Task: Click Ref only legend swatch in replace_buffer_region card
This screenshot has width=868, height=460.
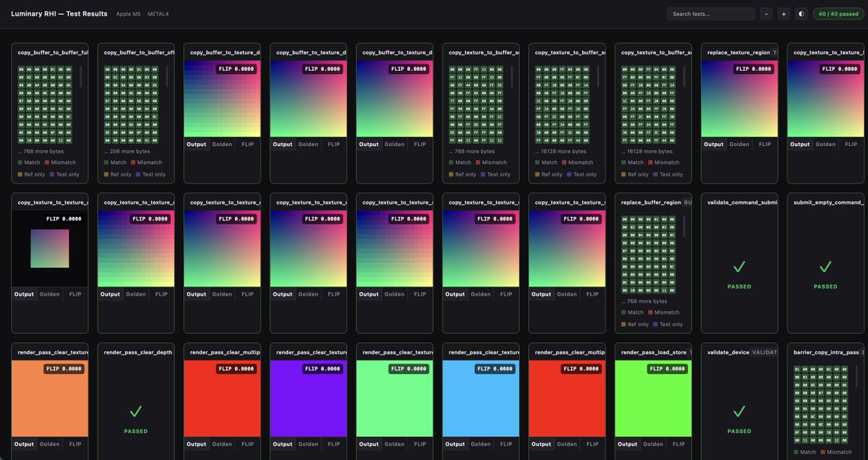Action: [x=624, y=324]
